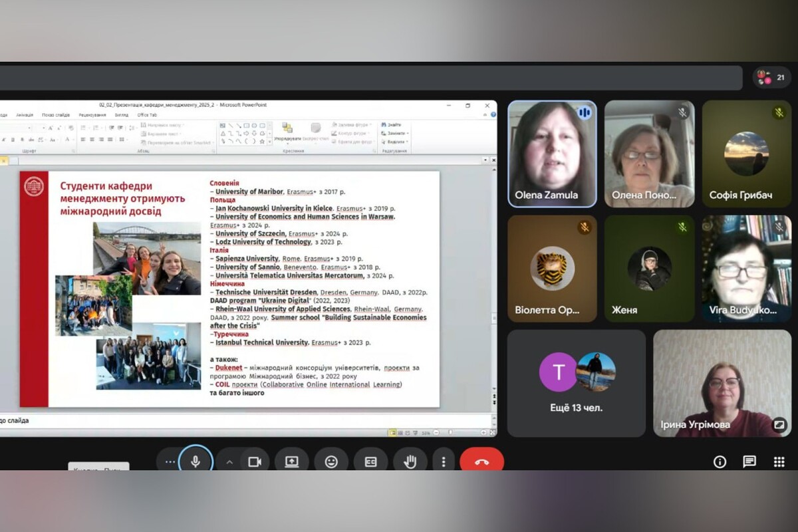Justify the paragraph text
Image resolution: width=798 pixels, height=532 pixels.
pos(110,140)
